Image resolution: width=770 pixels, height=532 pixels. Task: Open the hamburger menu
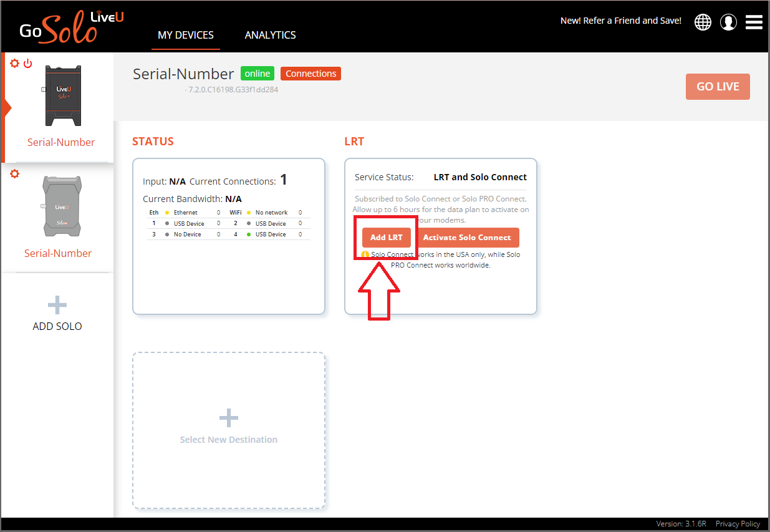754,22
